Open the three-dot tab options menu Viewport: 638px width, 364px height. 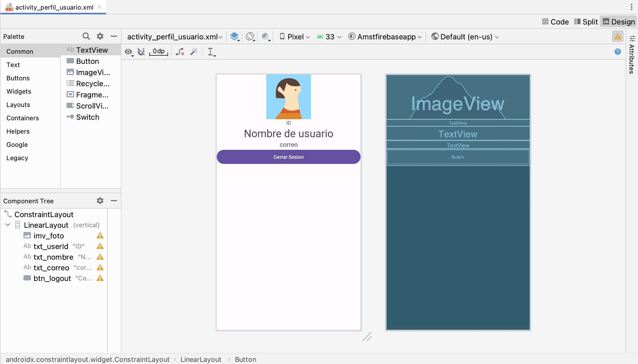[631, 7]
